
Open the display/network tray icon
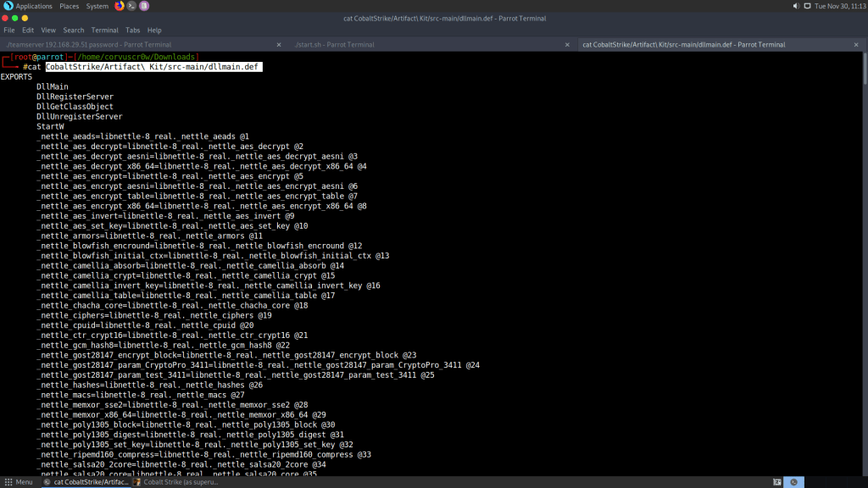point(806,6)
